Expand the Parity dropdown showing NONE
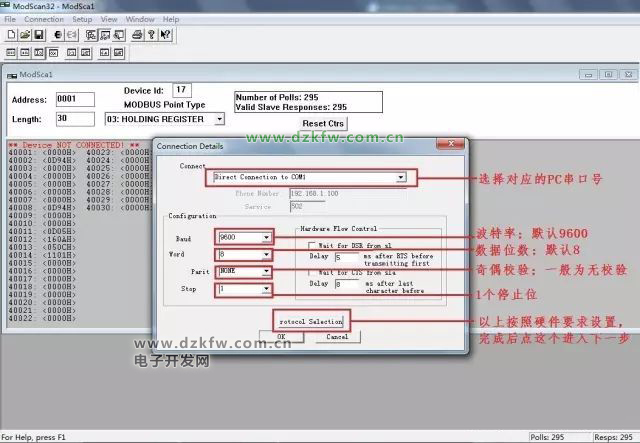 click(266, 271)
